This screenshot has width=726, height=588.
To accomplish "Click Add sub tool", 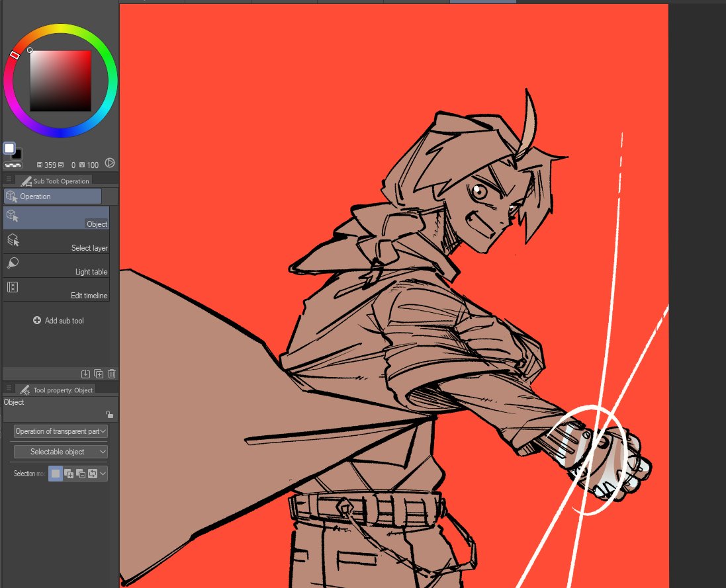I will click(x=58, y=321).
